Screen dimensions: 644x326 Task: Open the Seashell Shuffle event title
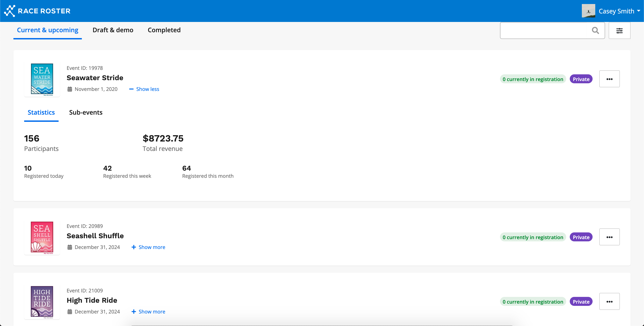point(95,236)
